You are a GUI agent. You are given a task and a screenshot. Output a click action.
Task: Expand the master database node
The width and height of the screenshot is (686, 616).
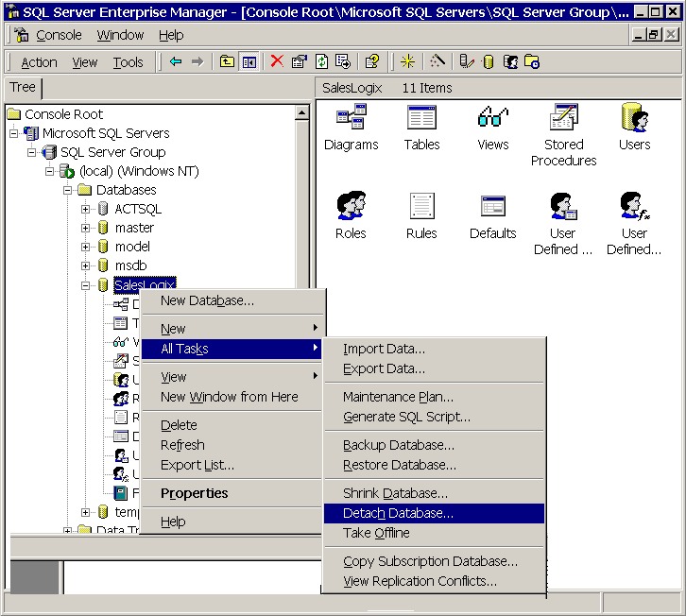(x=85, y=228)
